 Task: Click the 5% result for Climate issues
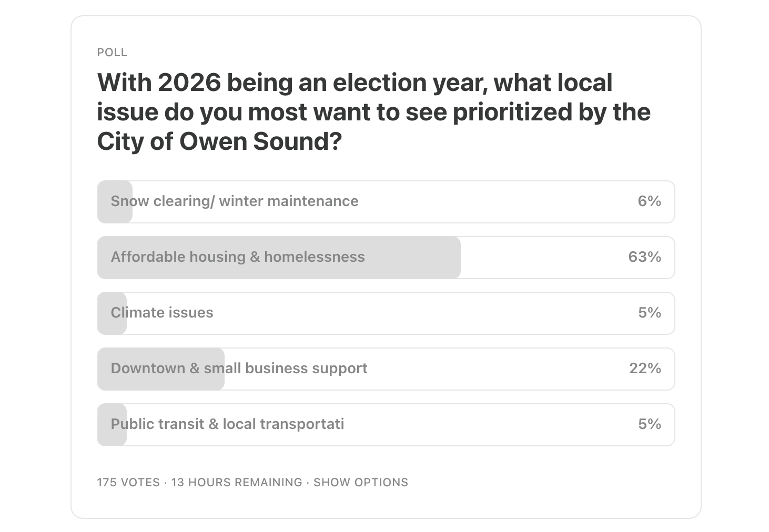click(650, 313)
